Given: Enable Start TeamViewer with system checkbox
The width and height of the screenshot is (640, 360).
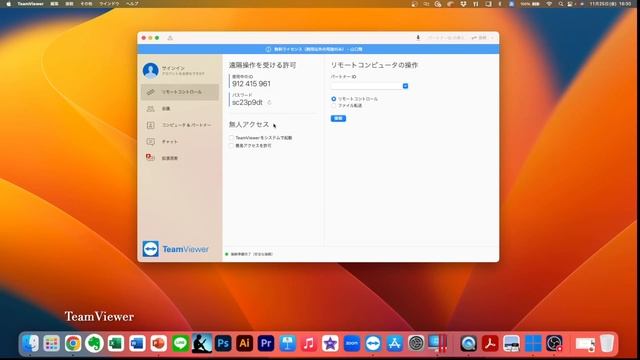Looking at the screenshot, I should (x=231, y=138).
